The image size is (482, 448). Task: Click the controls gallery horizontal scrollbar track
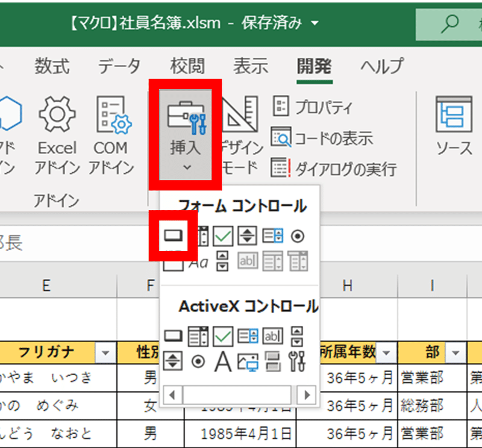pos(237,395)
